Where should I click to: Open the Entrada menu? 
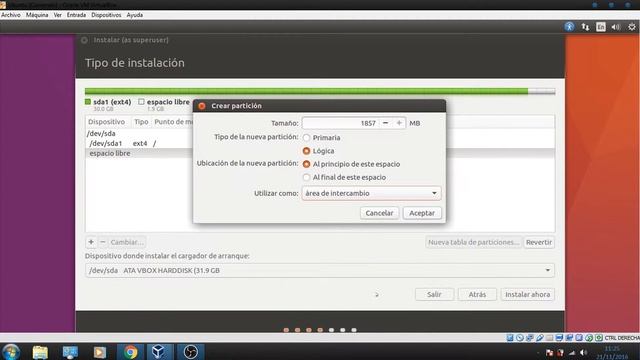pyautogui.click(x=76, y=15)
